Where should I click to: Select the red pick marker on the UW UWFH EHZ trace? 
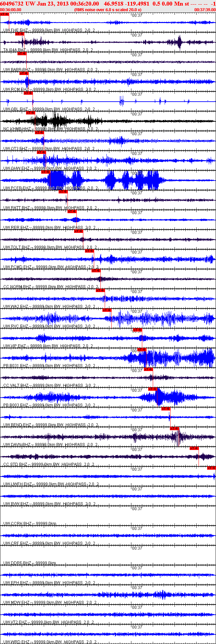pos(211,468)
